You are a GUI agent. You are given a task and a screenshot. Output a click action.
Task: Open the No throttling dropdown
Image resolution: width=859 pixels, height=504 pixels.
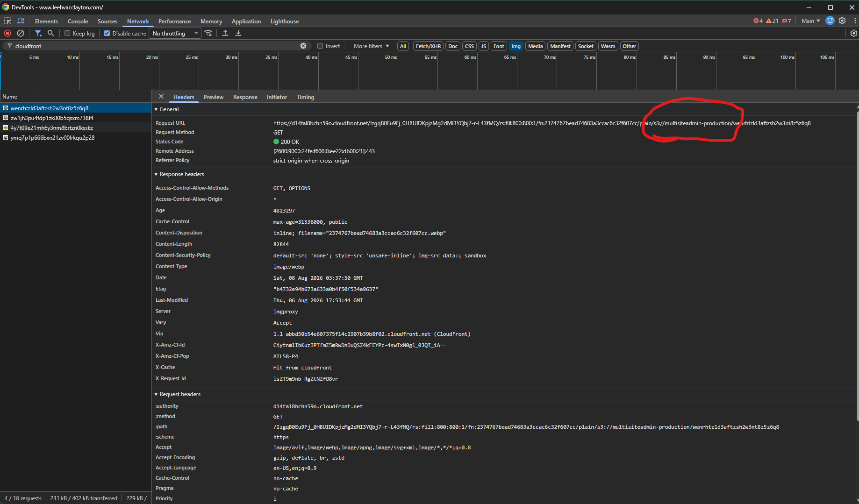(x=175, y=33)
